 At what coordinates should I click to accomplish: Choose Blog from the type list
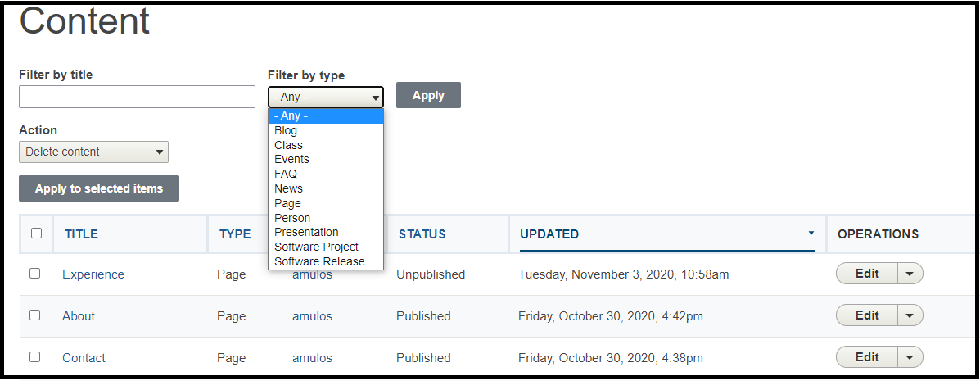pos(286,130)
